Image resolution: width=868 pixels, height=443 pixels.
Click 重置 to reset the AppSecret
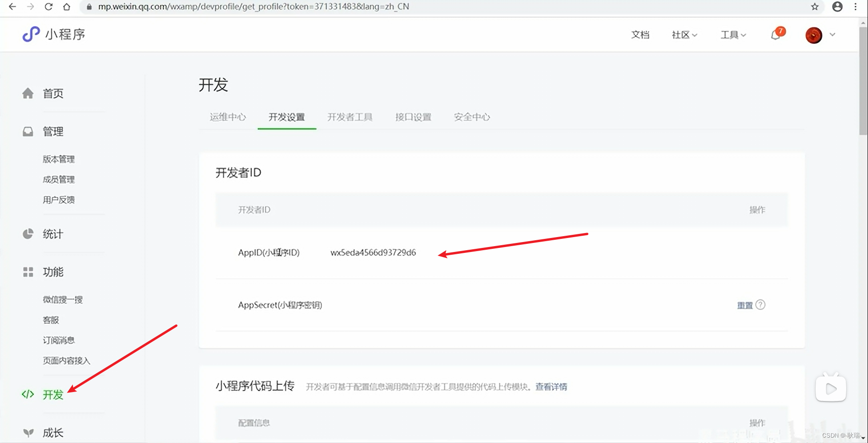745,305
